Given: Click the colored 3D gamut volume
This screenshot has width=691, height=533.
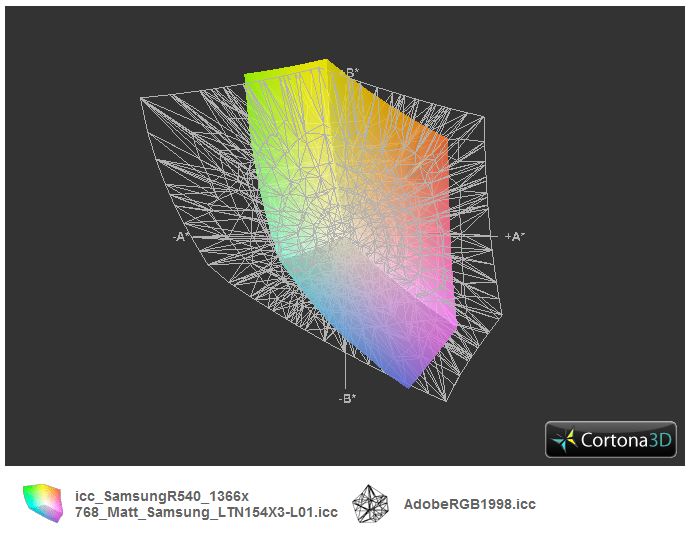Looking at the screenshot, I should click(350, 225).
